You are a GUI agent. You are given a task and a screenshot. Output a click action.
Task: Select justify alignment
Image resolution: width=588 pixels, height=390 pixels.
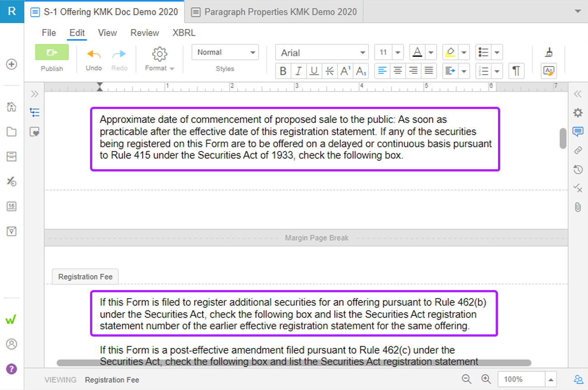pos(428,71)
